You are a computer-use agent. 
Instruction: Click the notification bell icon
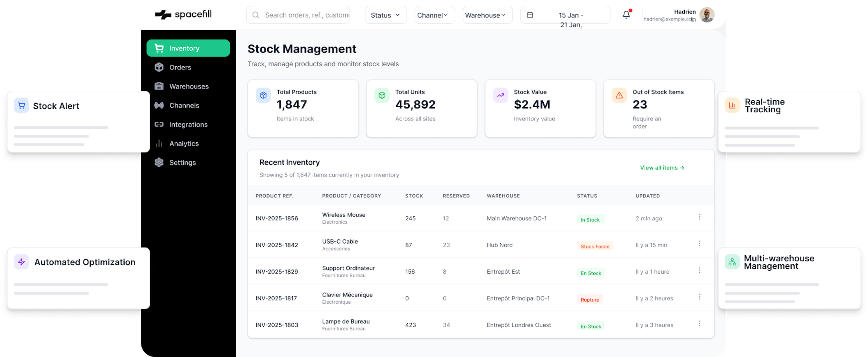pyautogui.click(x=626, y=15)
